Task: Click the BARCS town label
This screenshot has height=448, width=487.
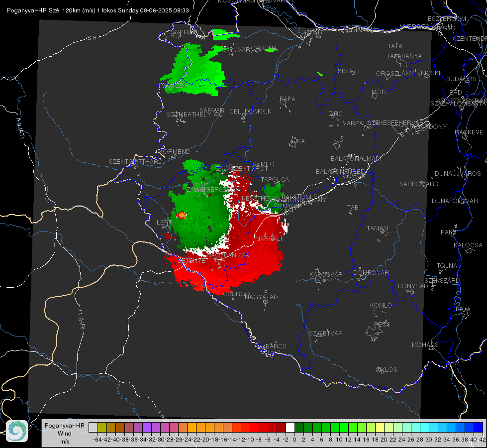Action: [x=276, y=346]
